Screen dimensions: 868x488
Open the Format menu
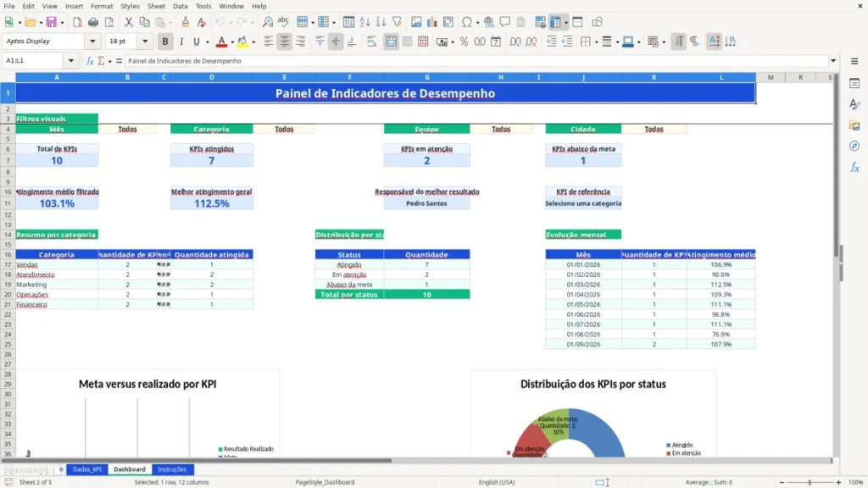click(102, 6)
